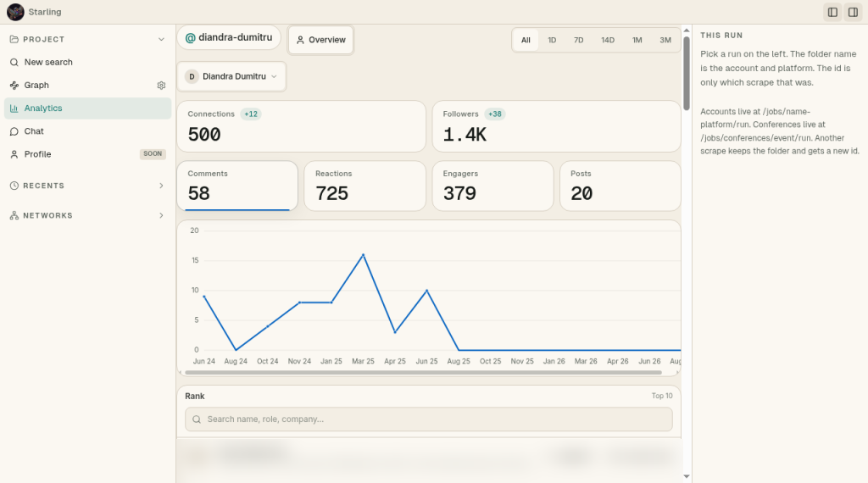Select the 14D time range
The width and height of the screenshot is (868, 483).
pyautogui.click(x=608, y=40)
